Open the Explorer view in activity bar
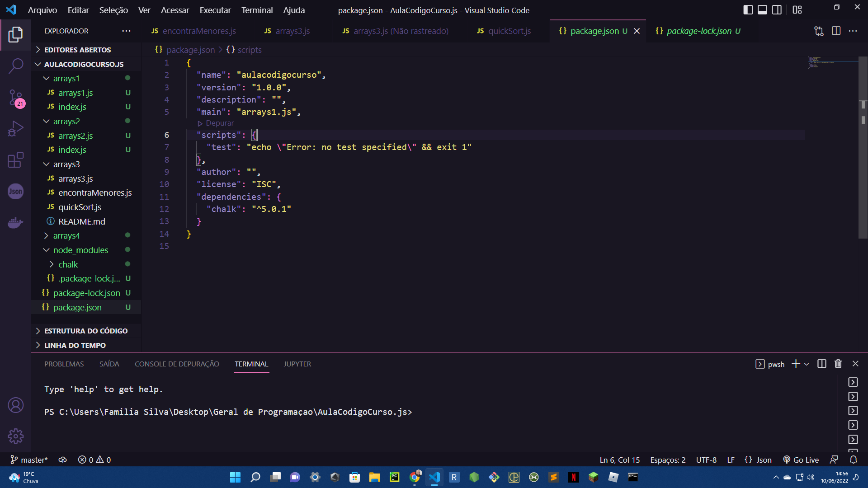 [15, 35]
